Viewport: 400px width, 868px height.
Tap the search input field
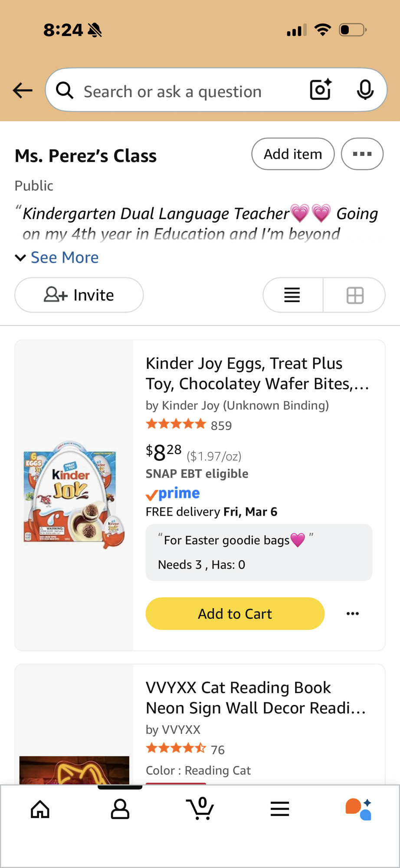tap(182, 92)
